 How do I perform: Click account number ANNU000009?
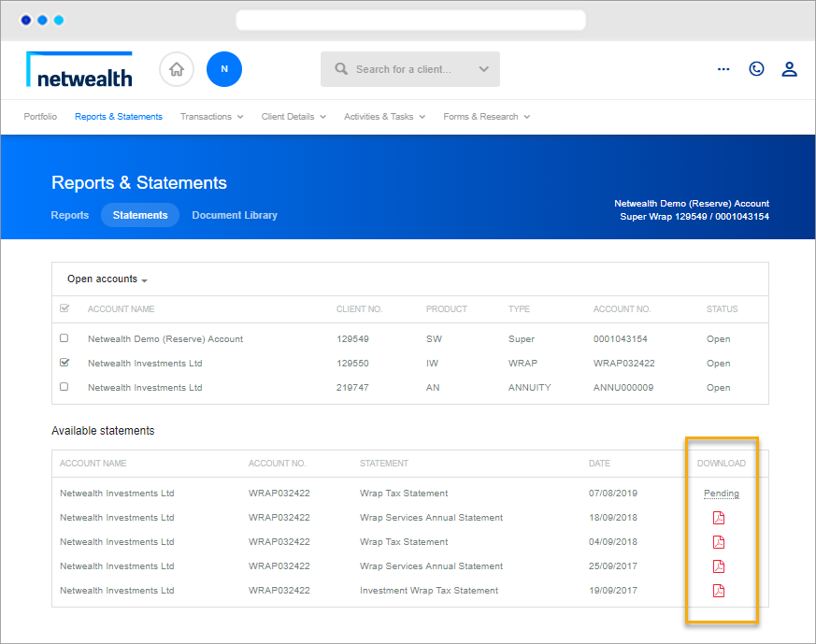pyautogui.click(x=623, y=388)
